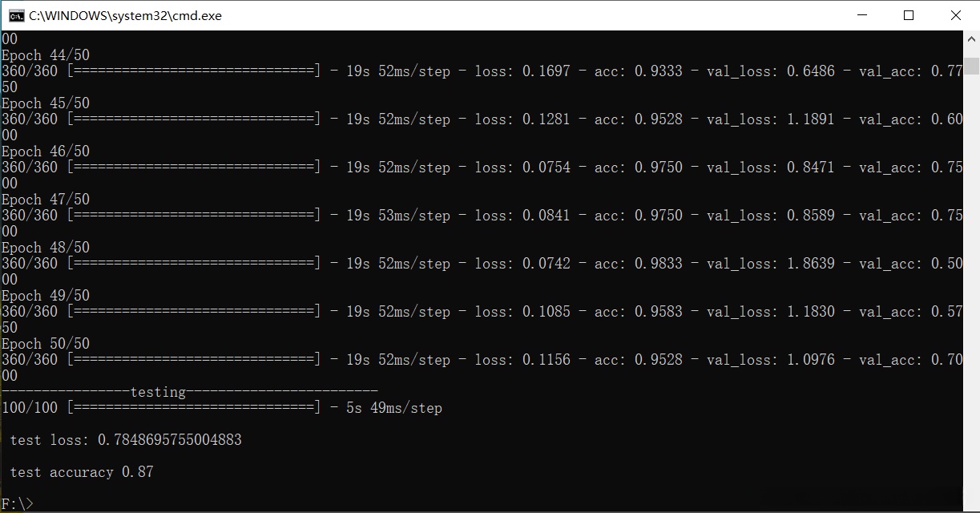Click the title bar path text

[x=126, y=15]
